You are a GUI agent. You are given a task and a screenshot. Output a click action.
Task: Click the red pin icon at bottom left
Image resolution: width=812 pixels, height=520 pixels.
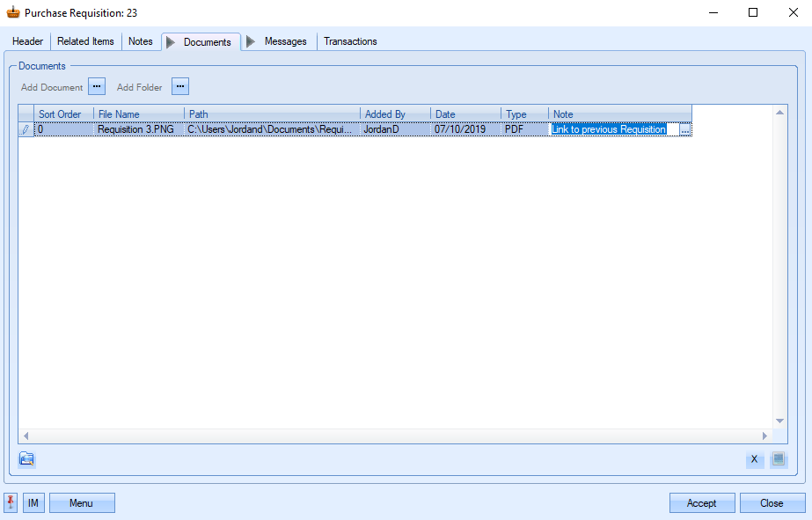(11, 502)
